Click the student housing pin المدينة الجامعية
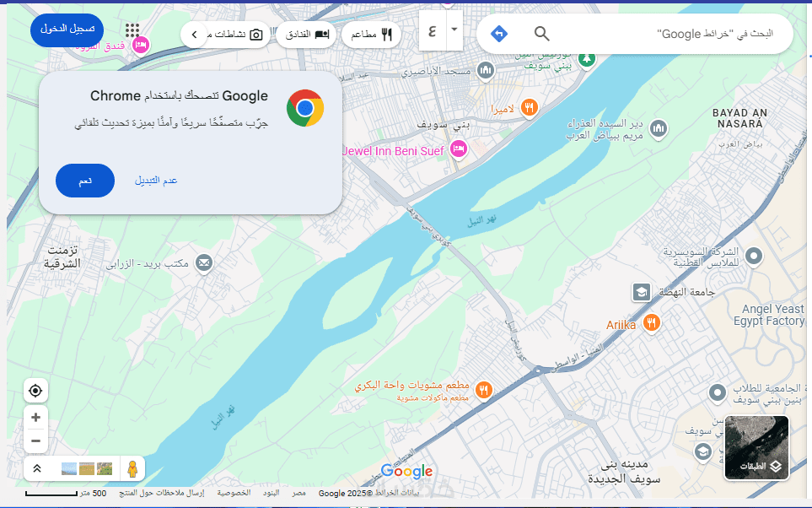 click(x=718, y=393)
